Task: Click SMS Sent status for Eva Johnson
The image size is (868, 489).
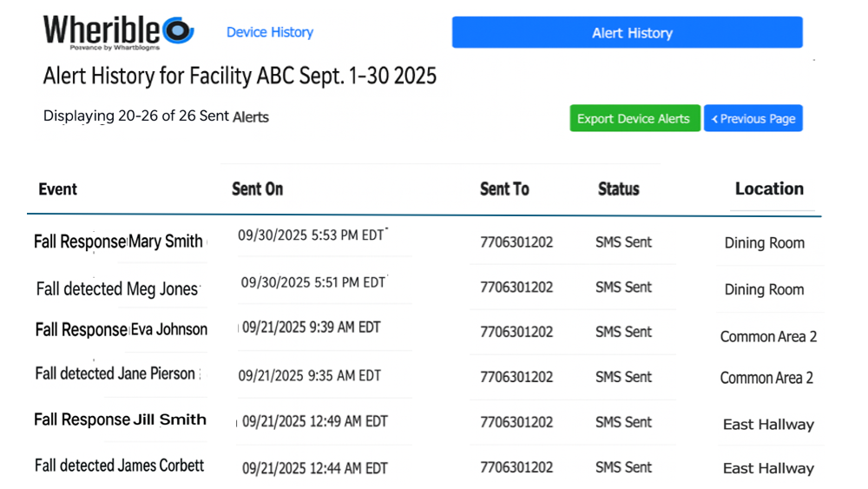Action: [623, 332]
